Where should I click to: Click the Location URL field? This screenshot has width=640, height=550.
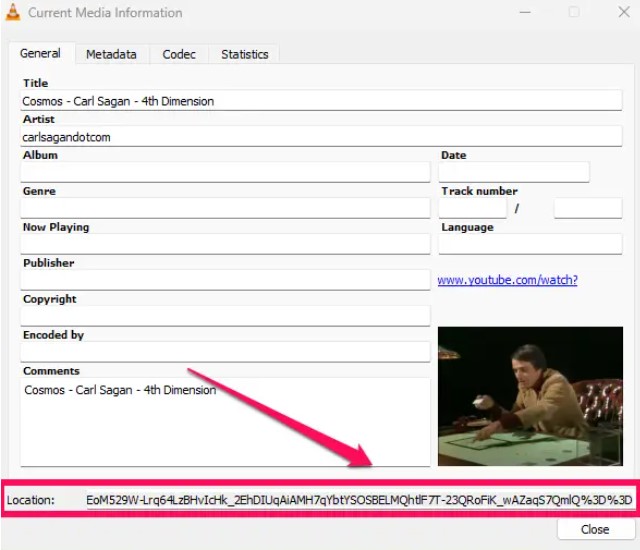tap(360, 500)
